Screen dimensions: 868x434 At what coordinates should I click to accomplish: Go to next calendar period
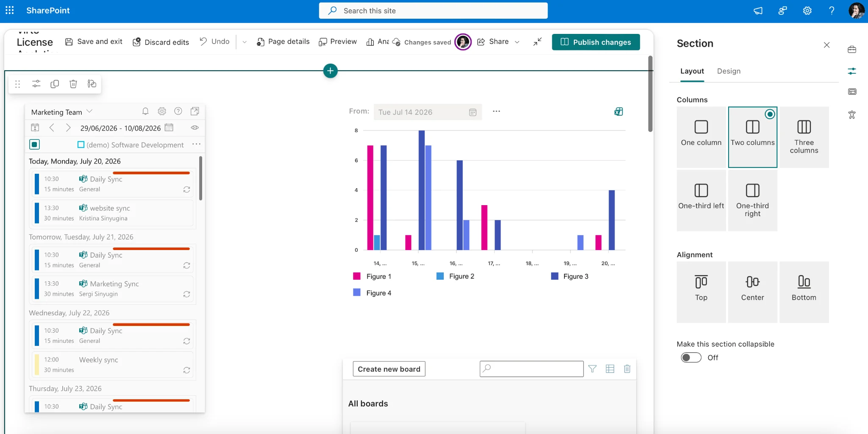tap(68, 128)
